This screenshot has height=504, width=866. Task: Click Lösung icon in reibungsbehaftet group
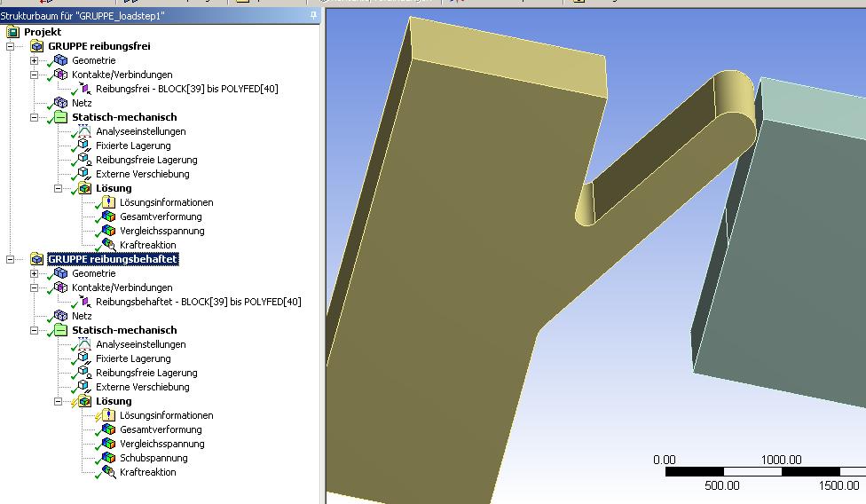click(x=84, y=401)
